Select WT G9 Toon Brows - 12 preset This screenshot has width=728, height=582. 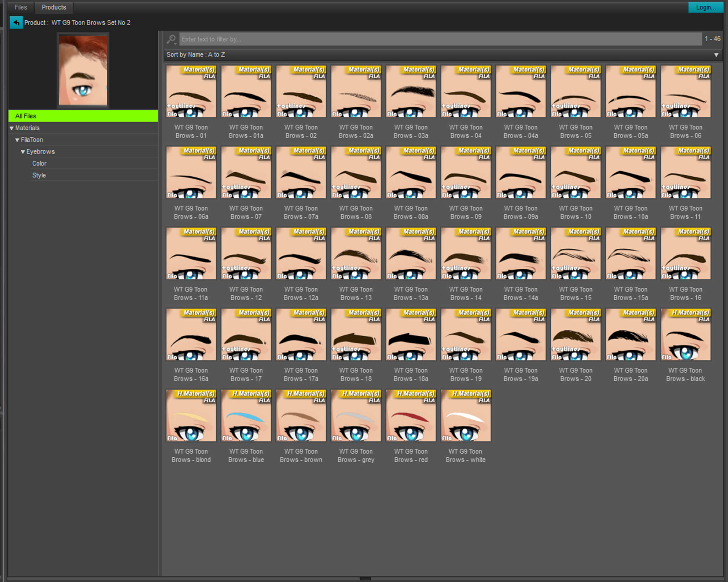click(x=246, y=253)
